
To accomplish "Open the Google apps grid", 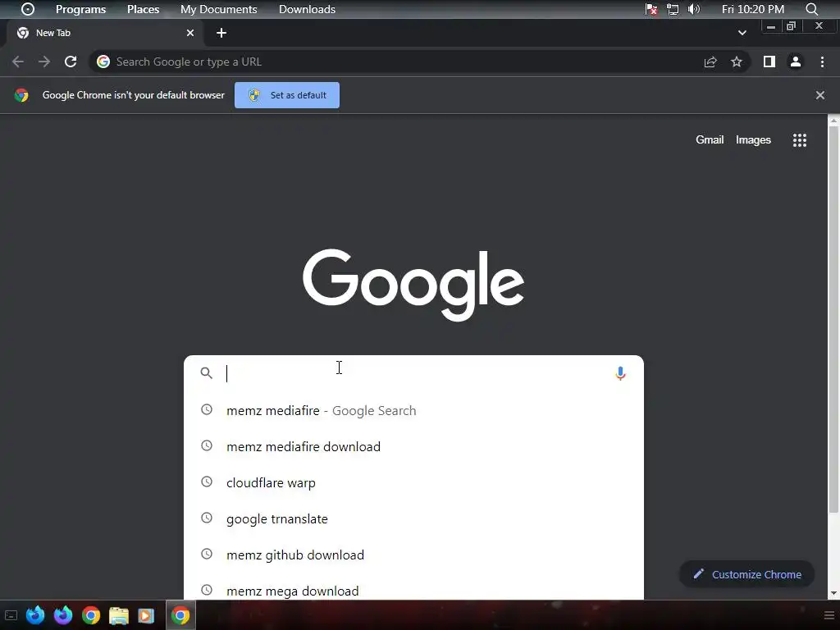I will (x=800, y=139).
